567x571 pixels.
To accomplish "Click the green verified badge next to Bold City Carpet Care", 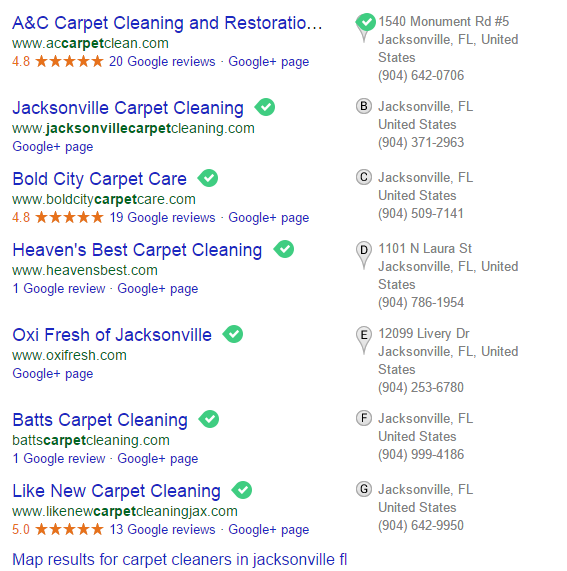I will tap(208, 178).
